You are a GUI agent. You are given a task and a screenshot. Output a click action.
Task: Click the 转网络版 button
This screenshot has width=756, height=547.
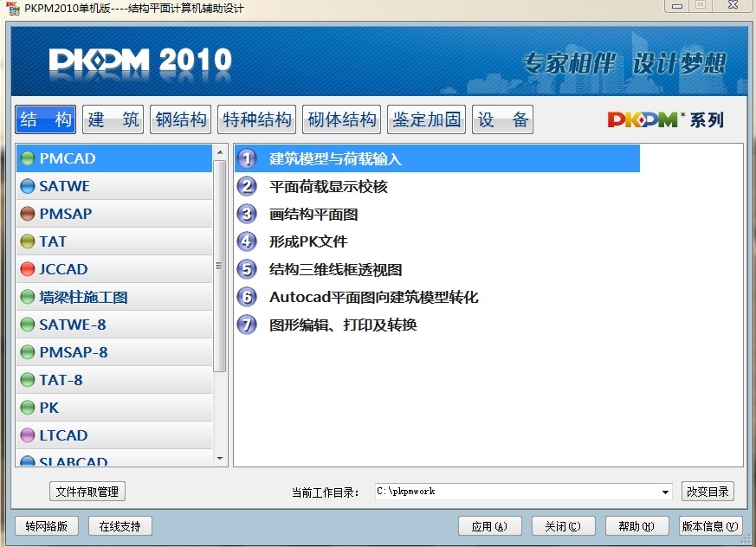tap(46, 526)
